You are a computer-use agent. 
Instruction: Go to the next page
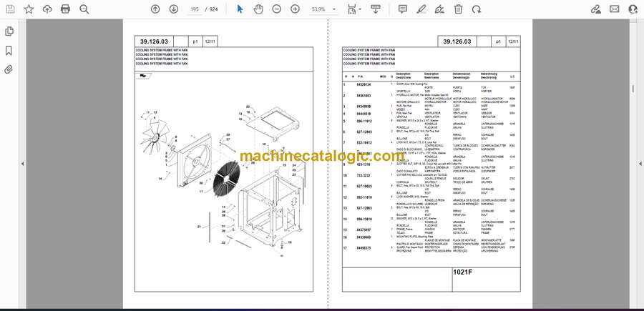(x=174, y=9)
